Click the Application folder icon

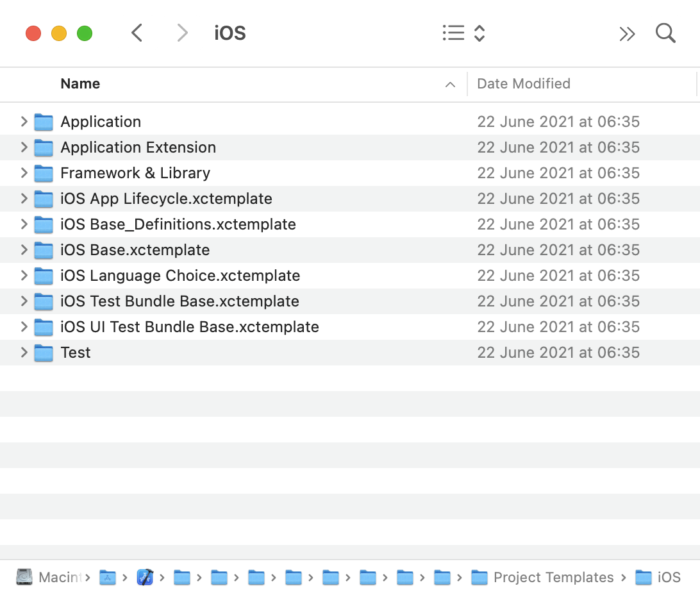[x=44, y=122]
